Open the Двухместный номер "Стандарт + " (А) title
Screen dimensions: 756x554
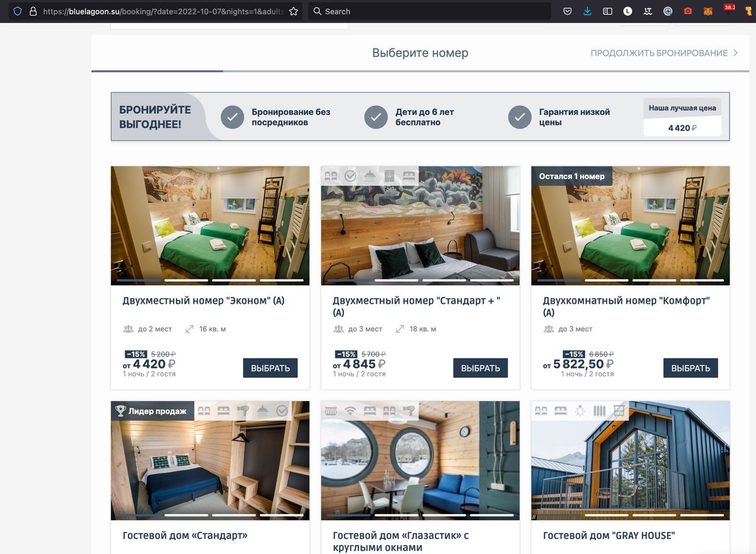point(416,306)
